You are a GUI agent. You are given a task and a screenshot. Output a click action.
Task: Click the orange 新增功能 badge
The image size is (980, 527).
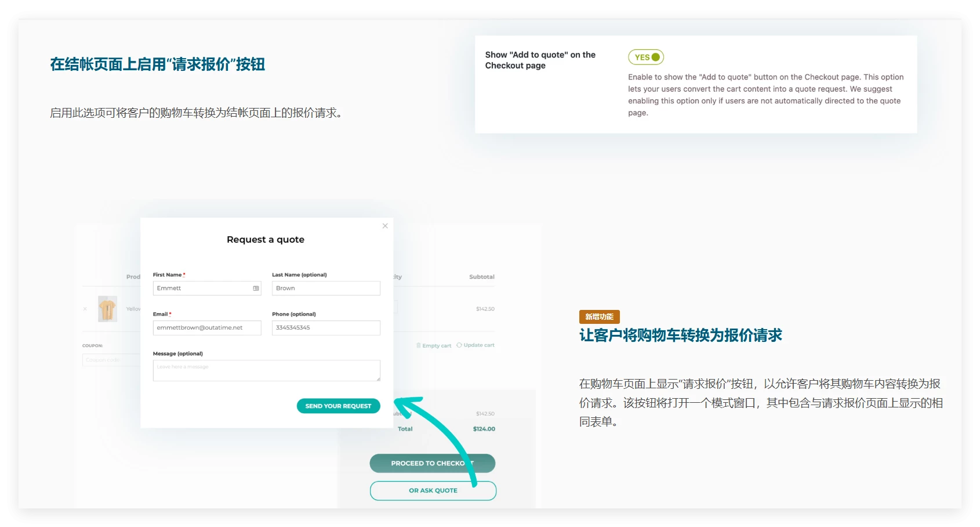(x=599, y=316)
